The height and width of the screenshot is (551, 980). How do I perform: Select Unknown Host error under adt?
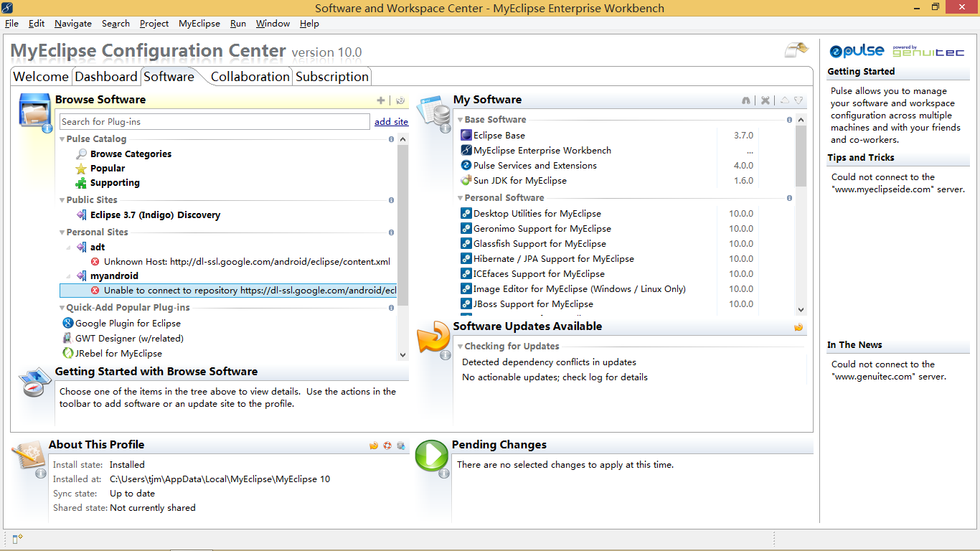(247, 262)
